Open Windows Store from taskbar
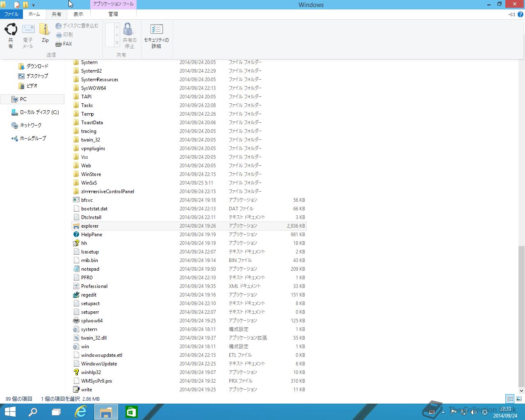 click(131, 412)
